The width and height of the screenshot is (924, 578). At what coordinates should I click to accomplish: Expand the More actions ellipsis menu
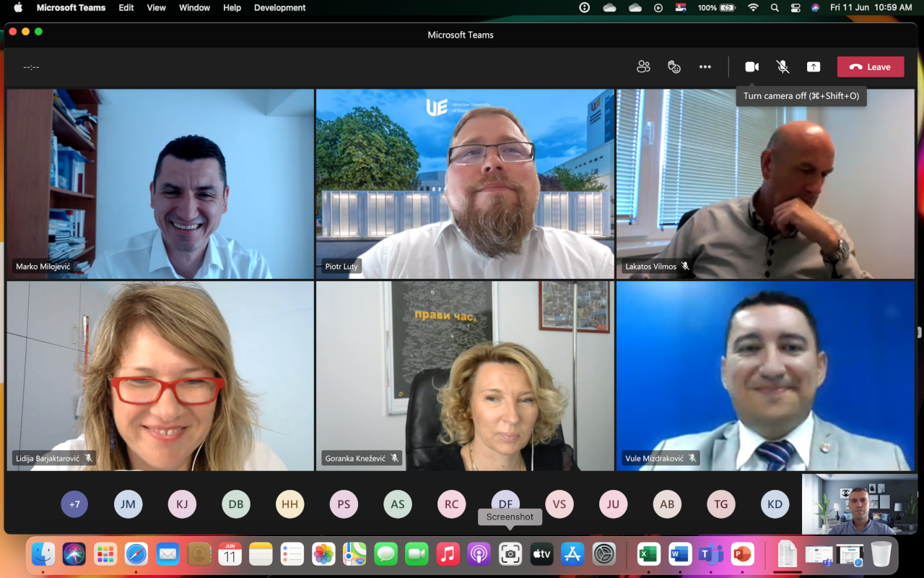(x=705, y=67)
